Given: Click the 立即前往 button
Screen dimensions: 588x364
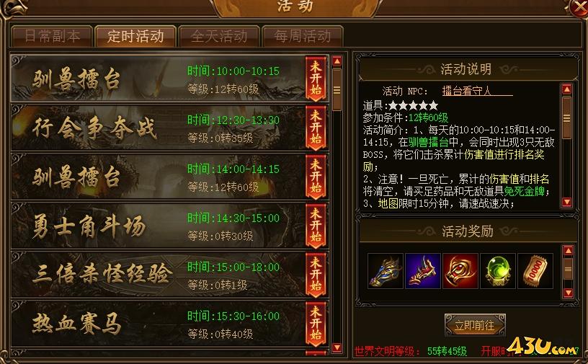Looking at the screenshot, I should coord(475,325).
